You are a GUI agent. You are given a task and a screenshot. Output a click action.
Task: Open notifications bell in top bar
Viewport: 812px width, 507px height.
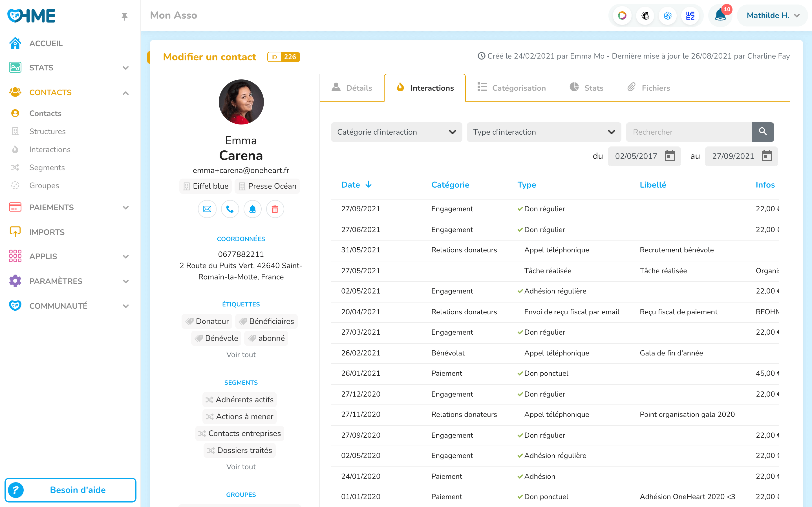point(720,15)
